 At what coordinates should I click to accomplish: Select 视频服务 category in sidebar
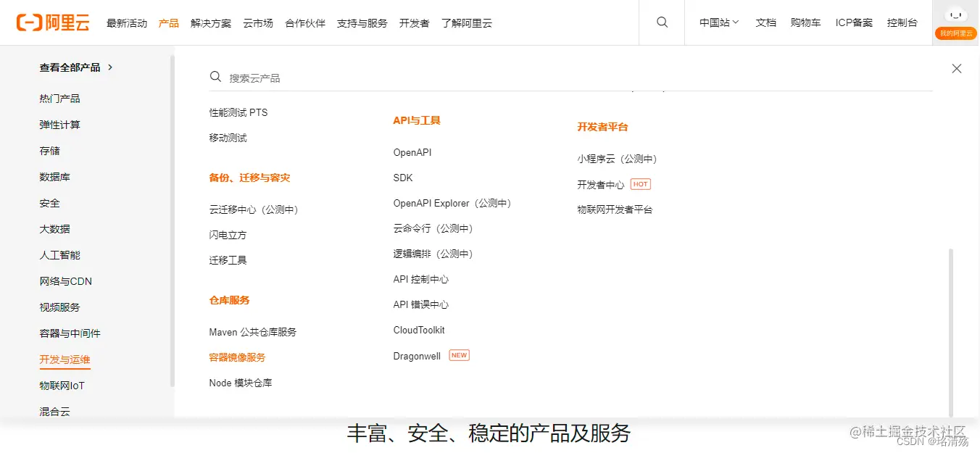point(60,307)
